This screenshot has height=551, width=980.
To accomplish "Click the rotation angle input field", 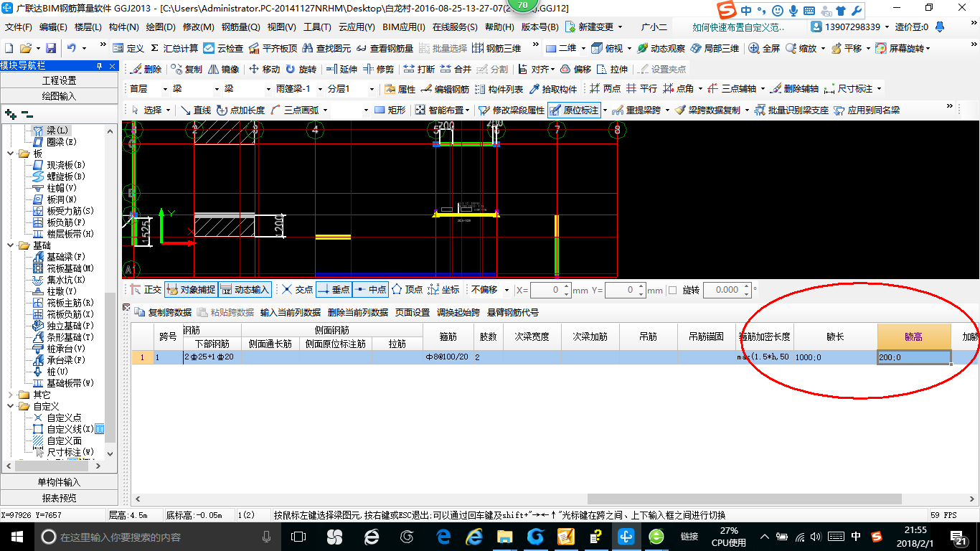I will 727,290.
